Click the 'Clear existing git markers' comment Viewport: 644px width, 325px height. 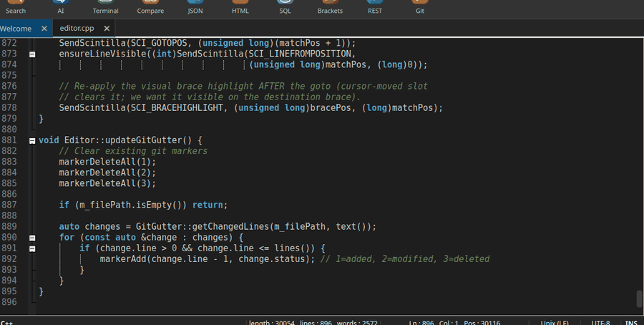click(133, 151)
